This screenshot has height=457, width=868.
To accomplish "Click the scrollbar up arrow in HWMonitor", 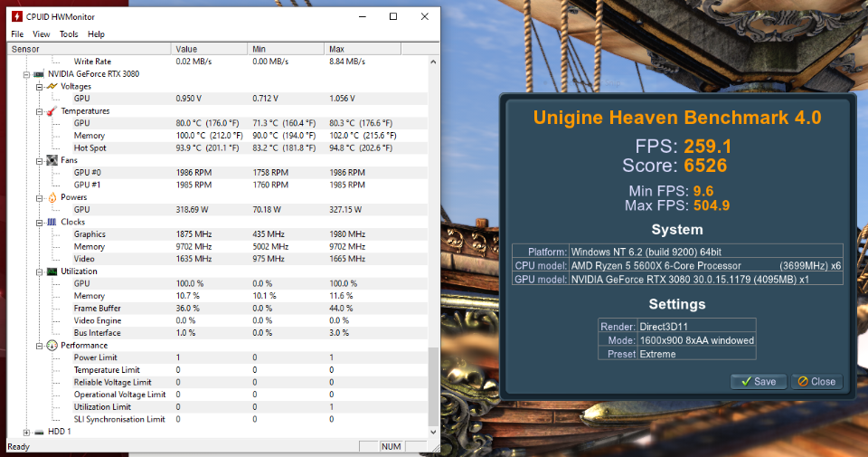I will pyautogui.click(x=433, y=62).
